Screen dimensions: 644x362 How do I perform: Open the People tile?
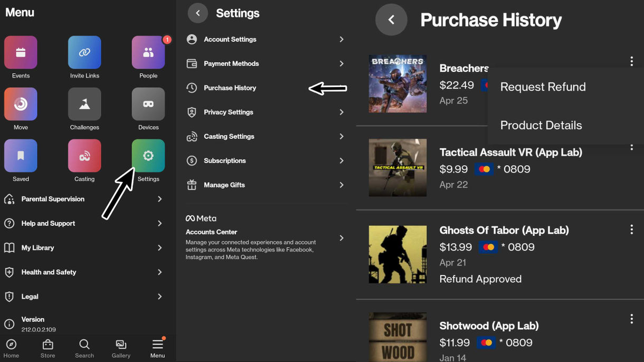coord(148,52)
